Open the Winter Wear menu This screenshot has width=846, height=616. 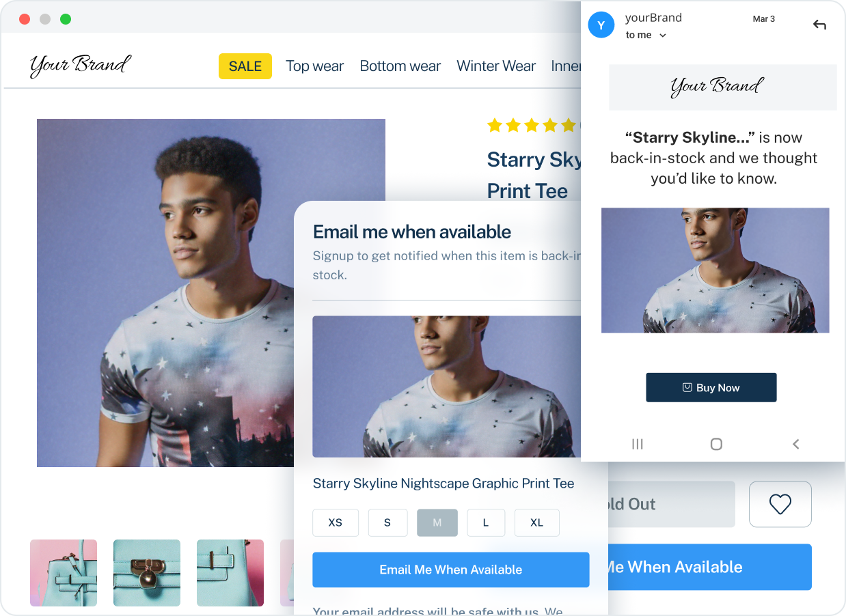pos(496,66)
